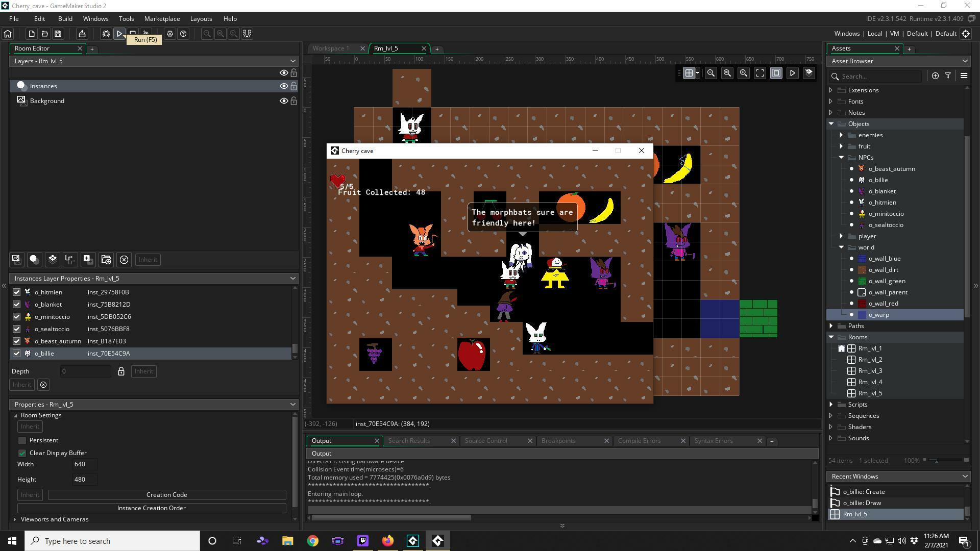This screenshot has height=551, width=980.
Task: Enable the Persistent room checkbox
Action: 22,440
